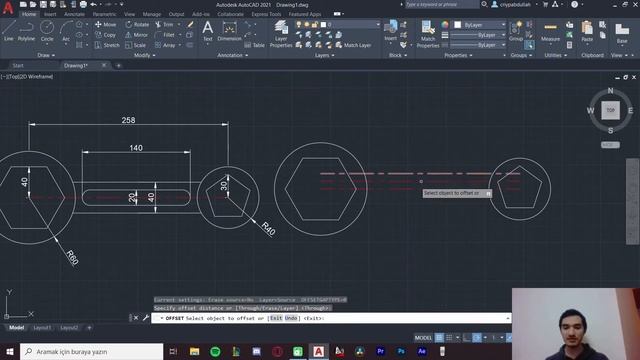Choose the Exit option in command line
This screenshot has height=360, width=640.
pyautogui.click(x=276, y=318)
